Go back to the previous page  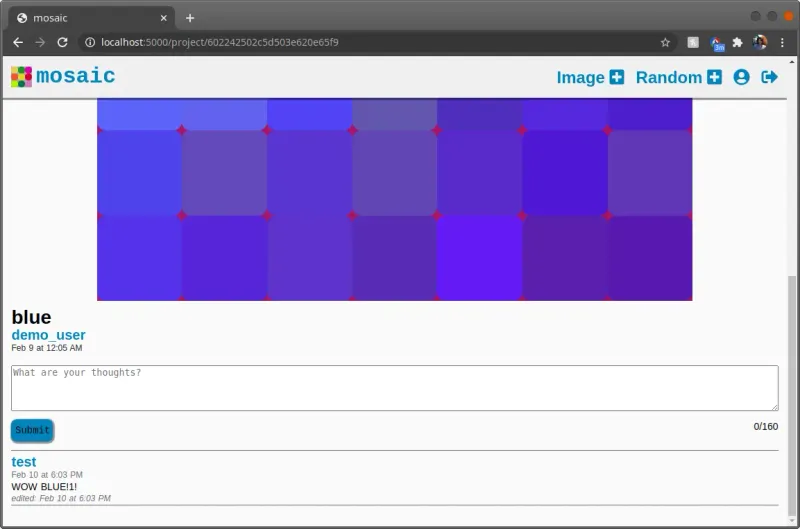pos(18,43)
